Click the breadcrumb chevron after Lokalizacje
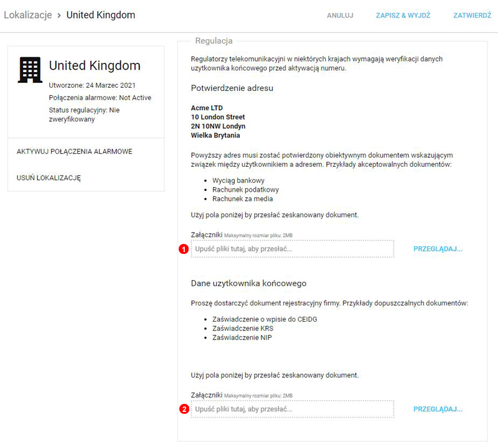Screen dimensions: 498x448 (59, 15)
